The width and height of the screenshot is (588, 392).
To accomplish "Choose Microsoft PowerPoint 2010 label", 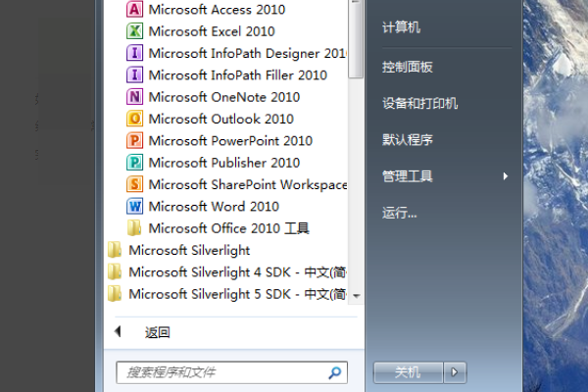I will pyautogui.click(x=230, y=141).
